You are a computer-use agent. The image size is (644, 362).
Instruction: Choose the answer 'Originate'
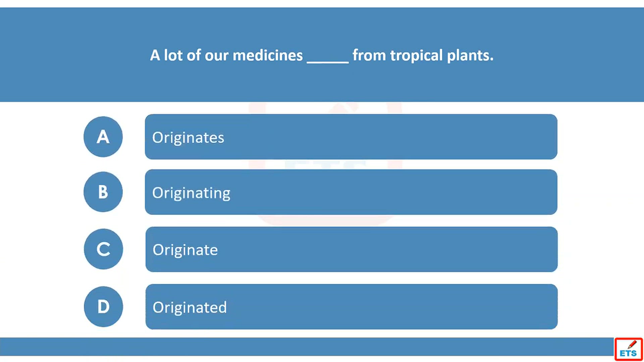352,249
